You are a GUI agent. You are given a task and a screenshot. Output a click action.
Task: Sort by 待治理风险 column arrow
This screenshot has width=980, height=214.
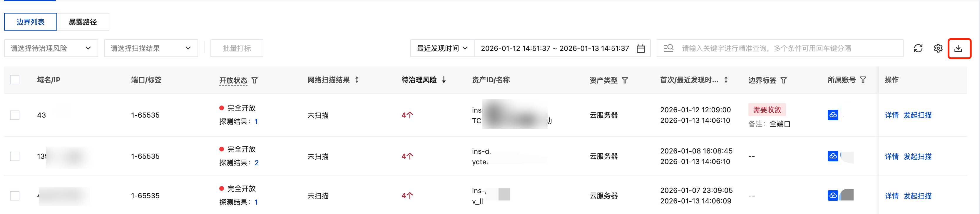[444, 80]
